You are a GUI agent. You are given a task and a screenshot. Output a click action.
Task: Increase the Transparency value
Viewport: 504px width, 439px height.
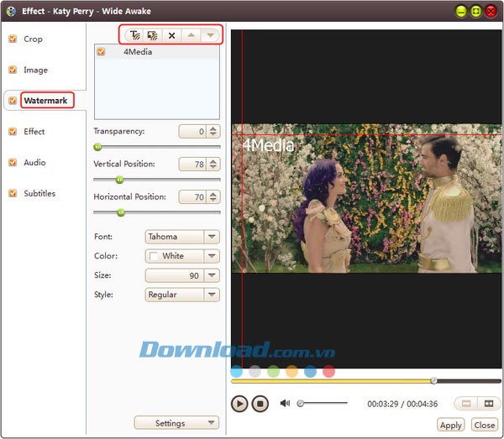tap(213, 128)
